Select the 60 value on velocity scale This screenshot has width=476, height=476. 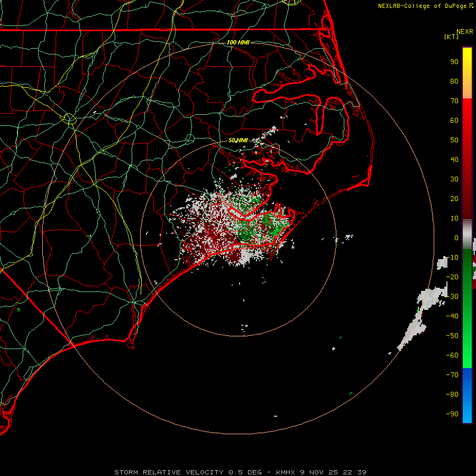454,120
